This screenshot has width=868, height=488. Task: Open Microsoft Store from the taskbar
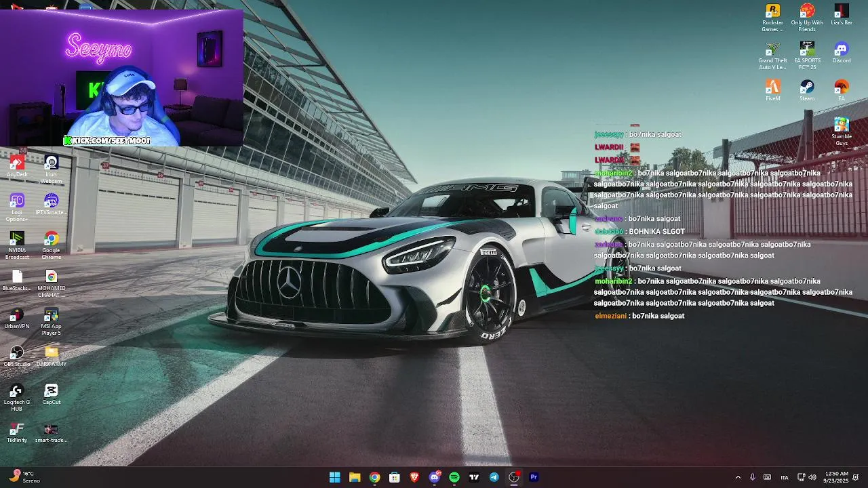click(394, 477)
